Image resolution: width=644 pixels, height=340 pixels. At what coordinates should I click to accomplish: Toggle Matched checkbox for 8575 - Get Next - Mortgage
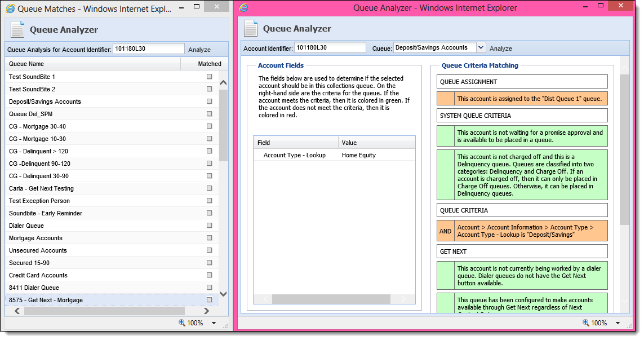[x=210, y=300]
